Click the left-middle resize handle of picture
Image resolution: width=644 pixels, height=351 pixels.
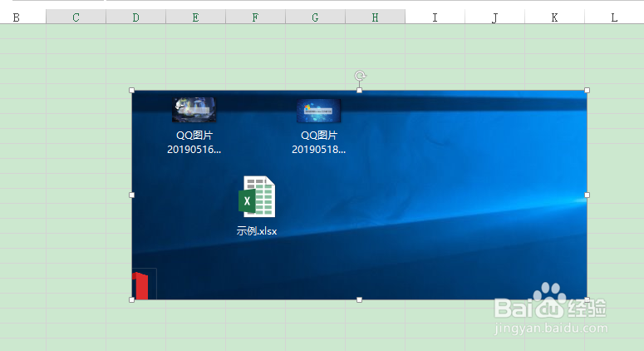pos(132,195)
